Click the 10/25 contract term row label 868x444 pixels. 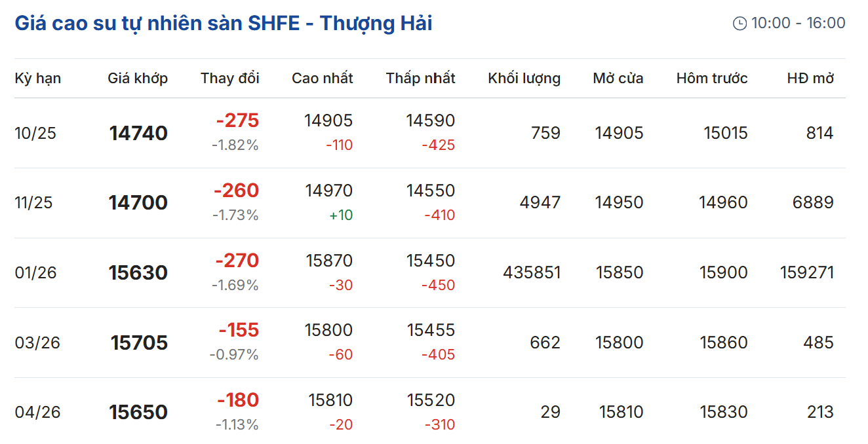pos(35,134)
